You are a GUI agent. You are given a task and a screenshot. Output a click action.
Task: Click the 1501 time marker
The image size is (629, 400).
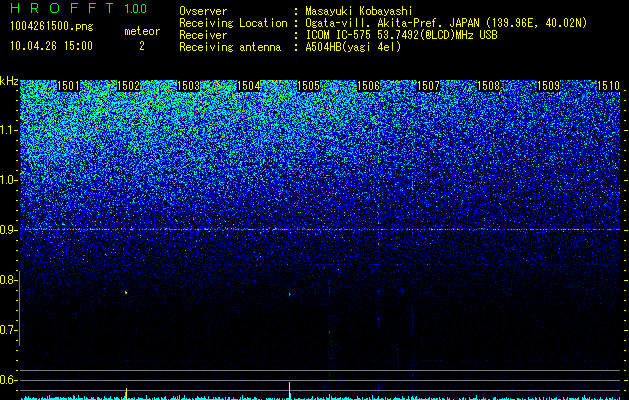(x=68, y=86)
